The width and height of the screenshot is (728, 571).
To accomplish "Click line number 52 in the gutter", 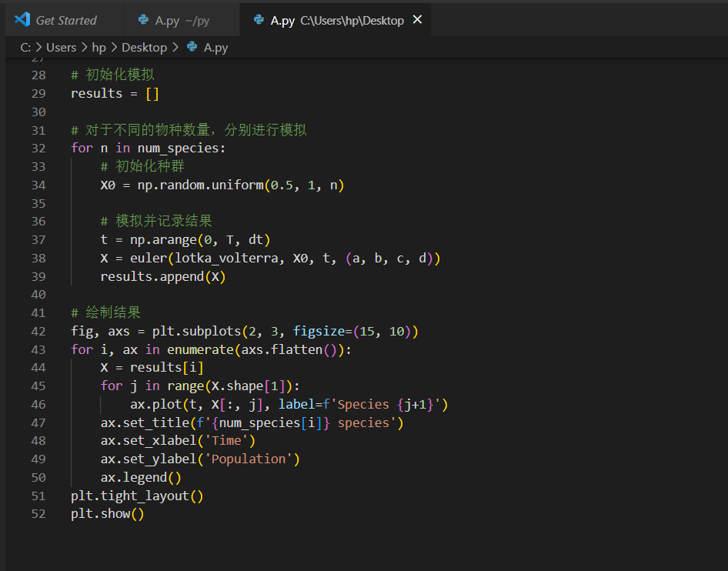I will point(38,514).
